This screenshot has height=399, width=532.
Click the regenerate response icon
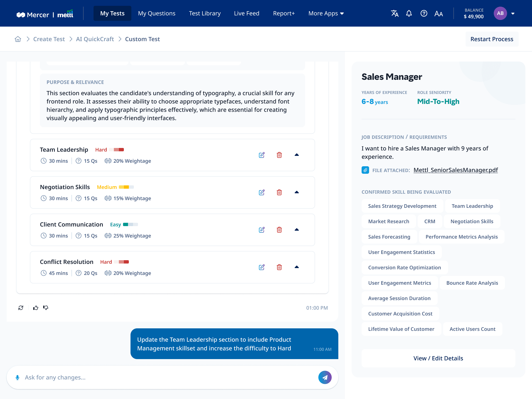21,308
